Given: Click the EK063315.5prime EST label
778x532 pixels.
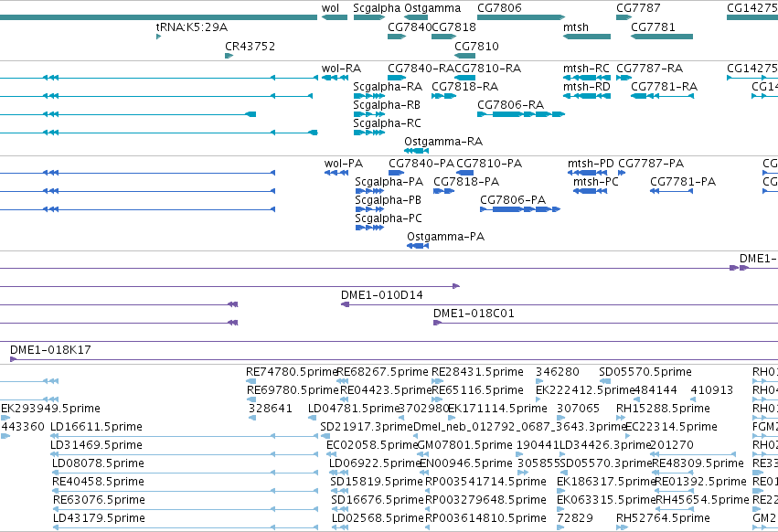Looking at the screenshot, I should pos(605,500).
